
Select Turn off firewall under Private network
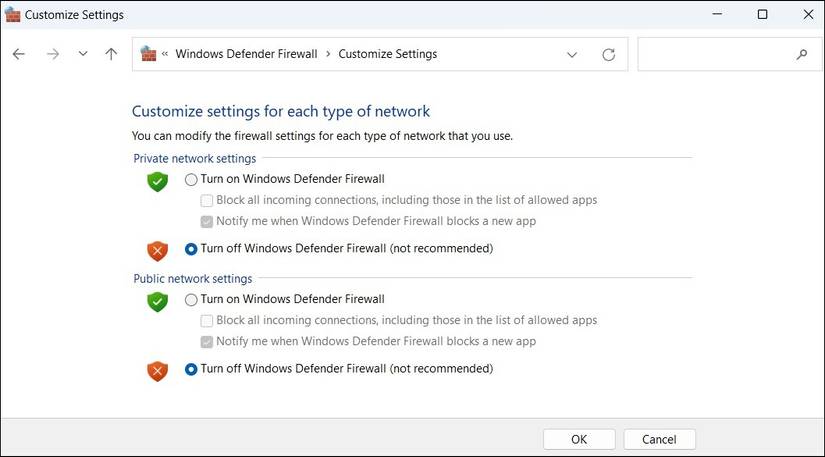tap(192, 249)
